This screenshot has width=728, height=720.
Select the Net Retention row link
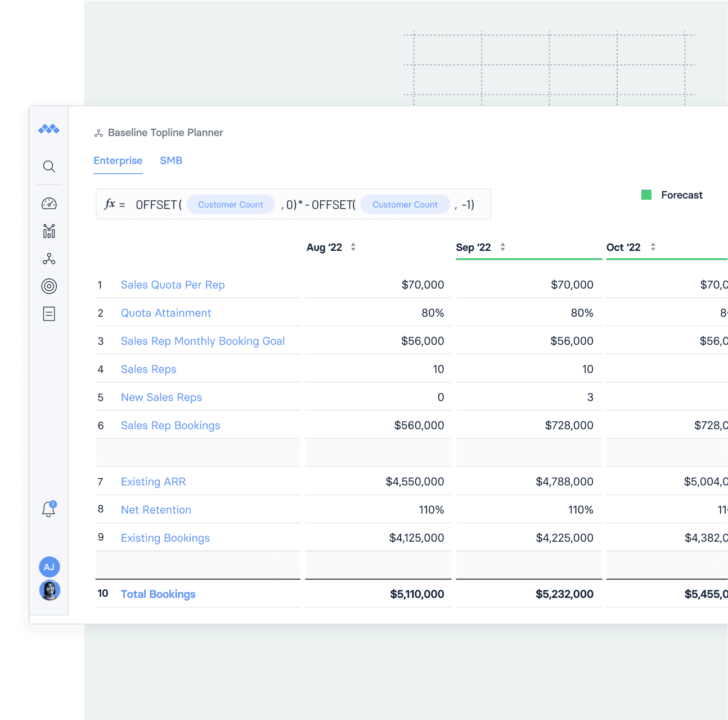(x=156, y=510)
